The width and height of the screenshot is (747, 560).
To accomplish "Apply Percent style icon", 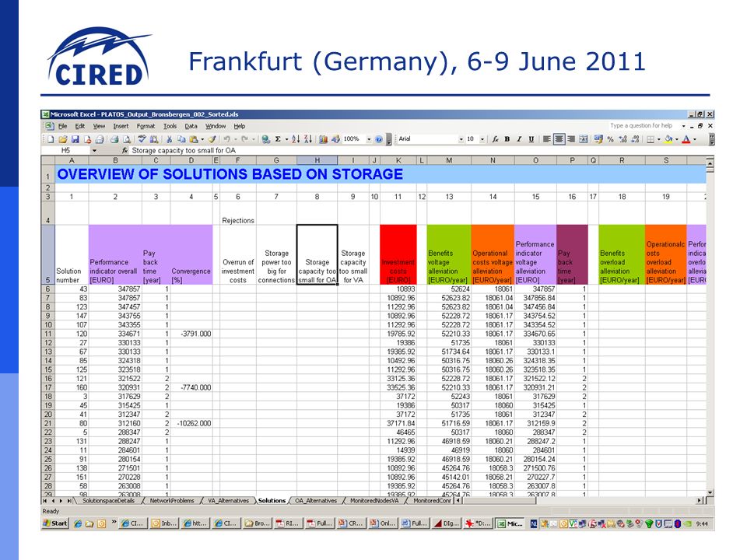I will point(610,139).
